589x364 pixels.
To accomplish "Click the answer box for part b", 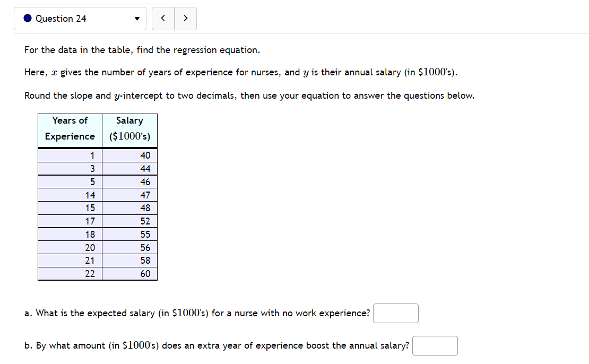I will click(435, 345).
